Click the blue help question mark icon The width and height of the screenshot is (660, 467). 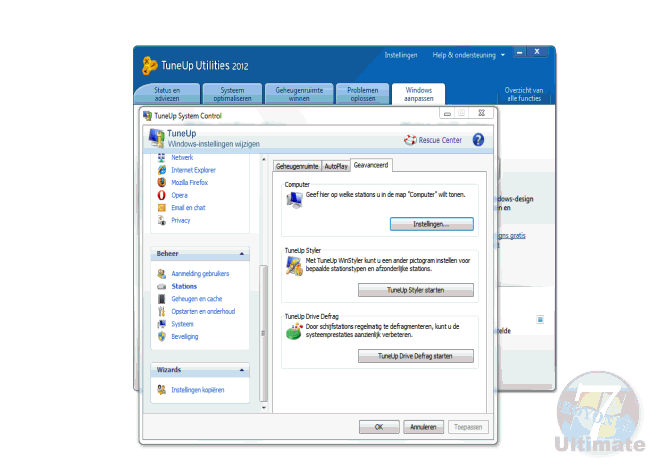click(x=478, y=139)
